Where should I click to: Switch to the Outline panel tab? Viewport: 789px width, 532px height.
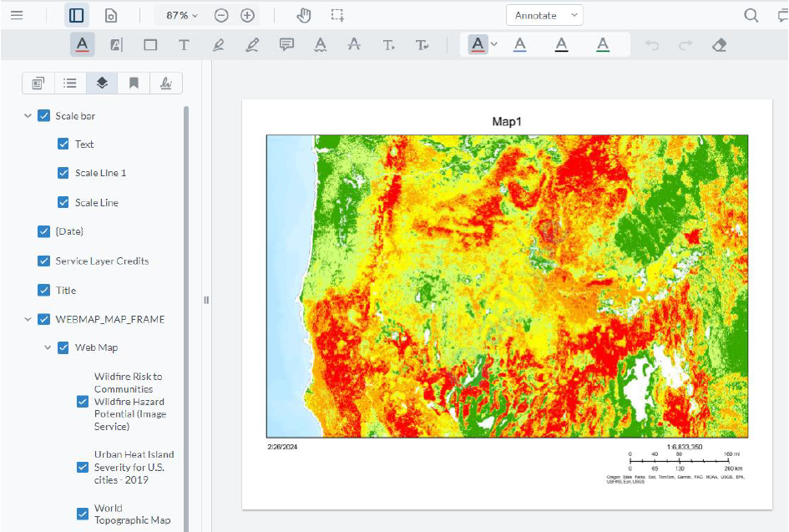coord(70,83)
